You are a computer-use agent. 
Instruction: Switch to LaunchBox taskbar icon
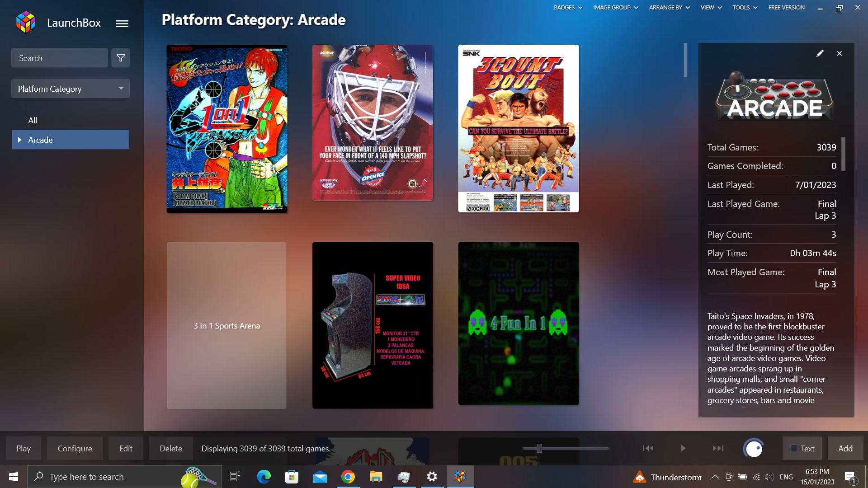460,477
